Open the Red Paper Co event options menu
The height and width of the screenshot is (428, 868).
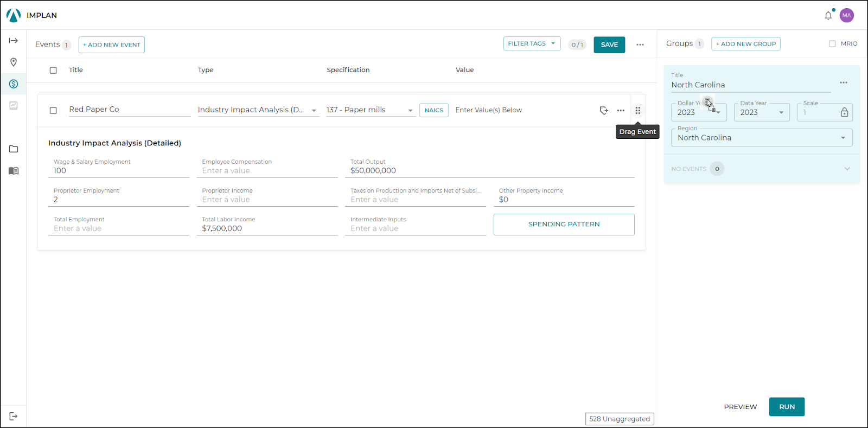[x=621, y=110]
